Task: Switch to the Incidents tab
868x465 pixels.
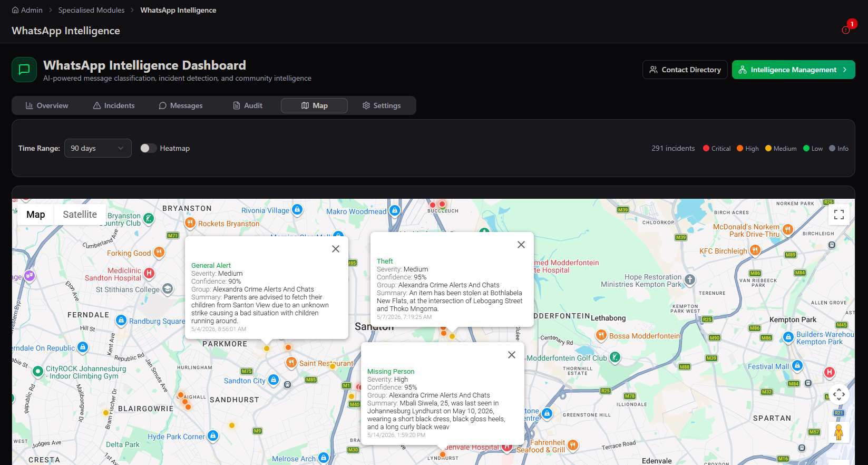Action: coord(114,105)
